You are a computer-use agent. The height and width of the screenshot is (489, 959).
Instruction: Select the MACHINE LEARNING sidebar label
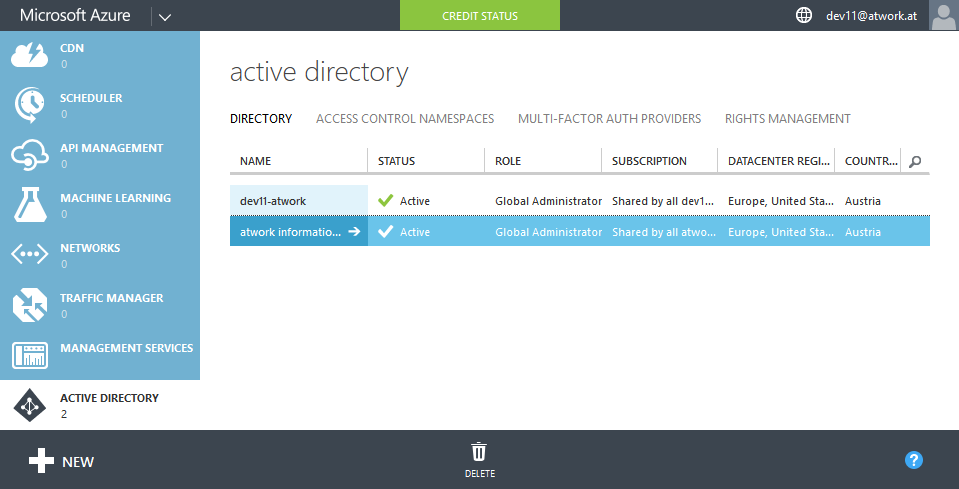[x=116, y=198]
